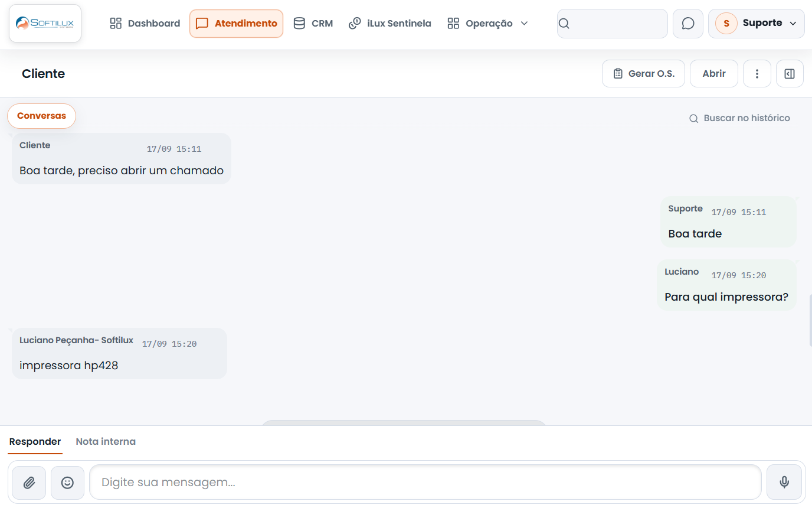The image size is (812, 508).
Task: Click the Dashboard grid icon
Action: click(x=116, y=24)
